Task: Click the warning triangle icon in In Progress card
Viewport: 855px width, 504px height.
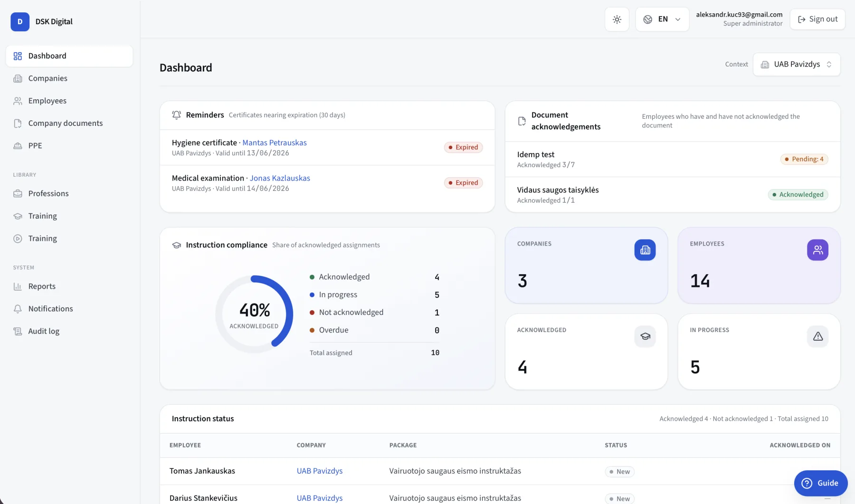Action: click(817, 336)
